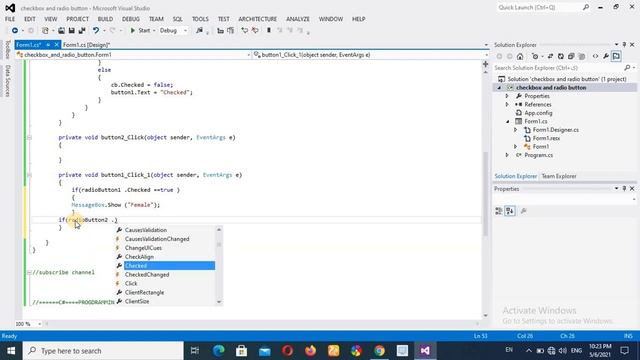Screen dimensions: 640x360
Task: Collapse the checkbox and radio button project node
Action: click(x=499, y=88)
